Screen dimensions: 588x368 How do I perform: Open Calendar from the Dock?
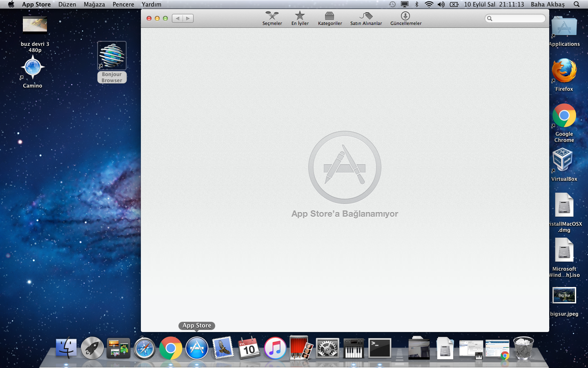click(x=249, y=348)
